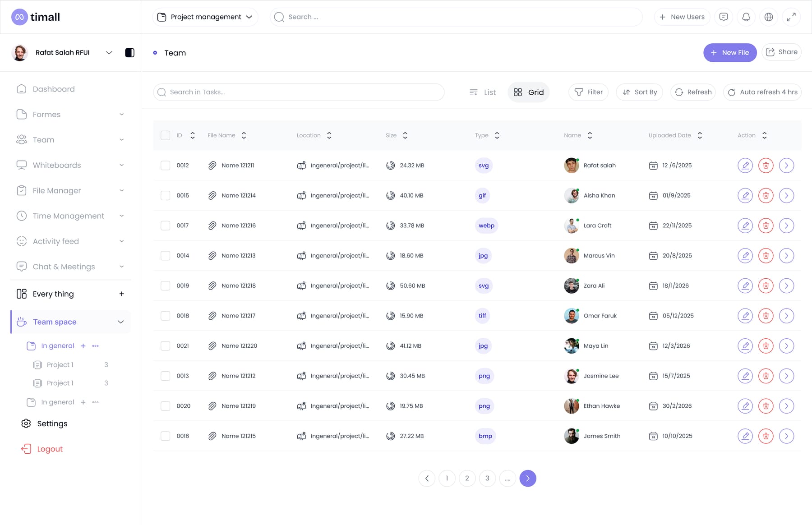Expand the Whiteboards sidebar section

[x=121, y=166]
